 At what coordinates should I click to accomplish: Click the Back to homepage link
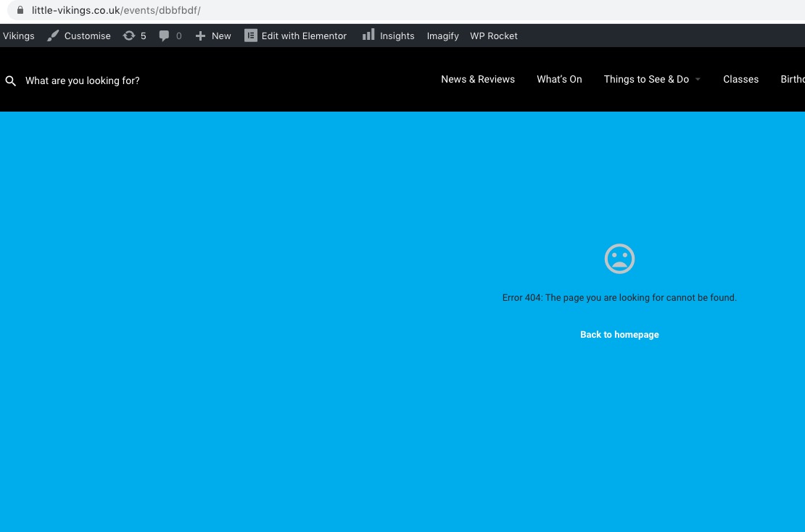(x=619, y=334)
